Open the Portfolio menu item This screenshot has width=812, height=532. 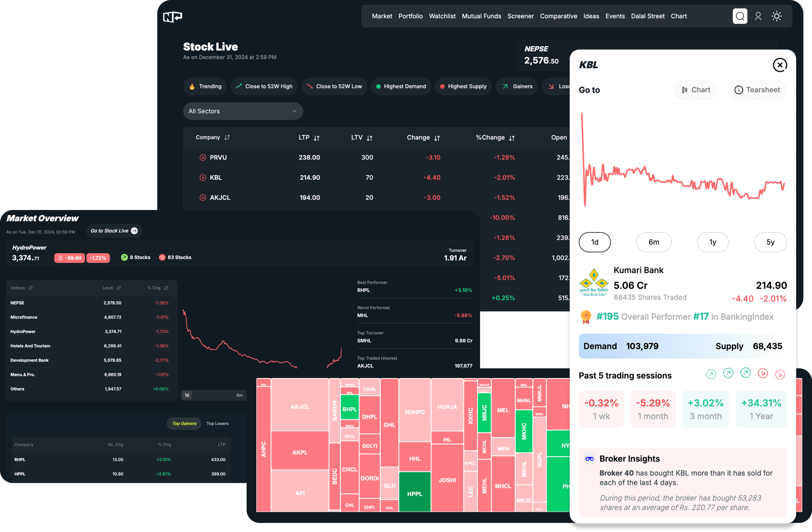(x=410, y=16)
